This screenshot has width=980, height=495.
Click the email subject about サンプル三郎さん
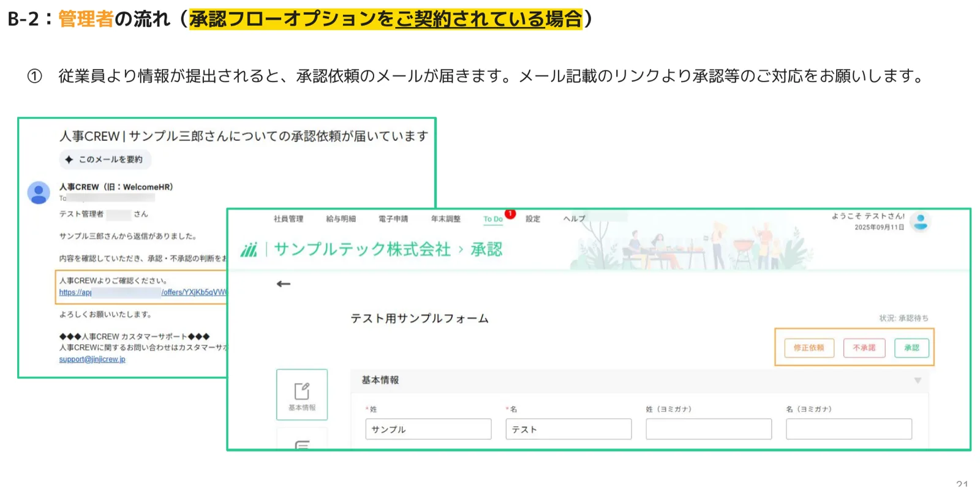(244, 136)
